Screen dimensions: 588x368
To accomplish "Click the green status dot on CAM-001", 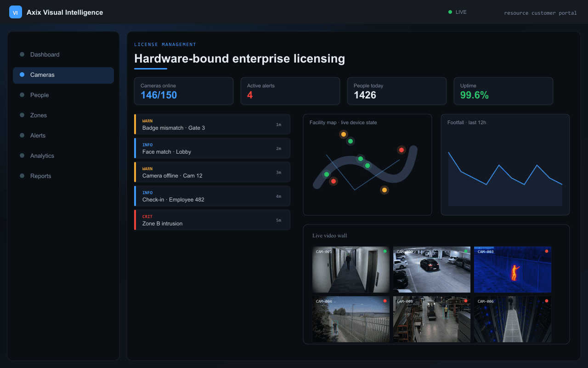I will [385, 251].
